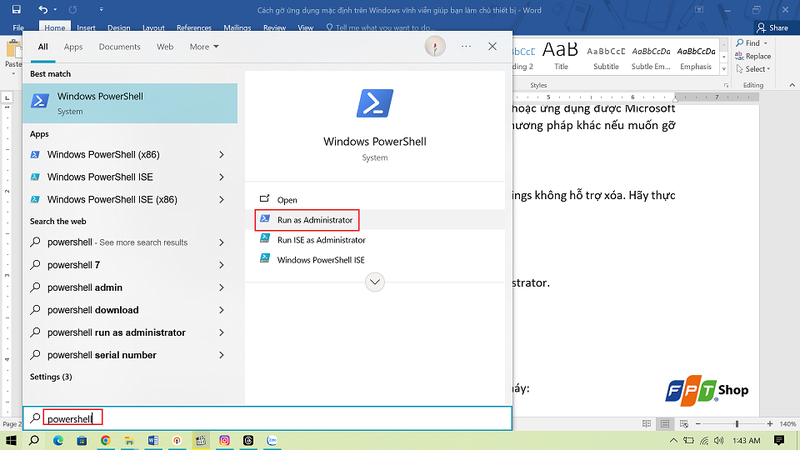
Task: Open Word's File menu
Action: click(18, 28)
